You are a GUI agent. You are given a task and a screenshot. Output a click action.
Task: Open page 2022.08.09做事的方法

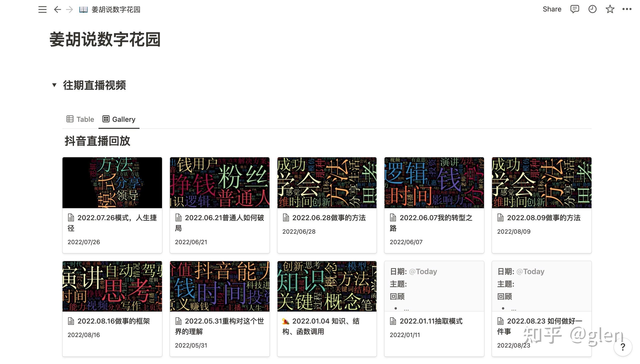point(544,218)
